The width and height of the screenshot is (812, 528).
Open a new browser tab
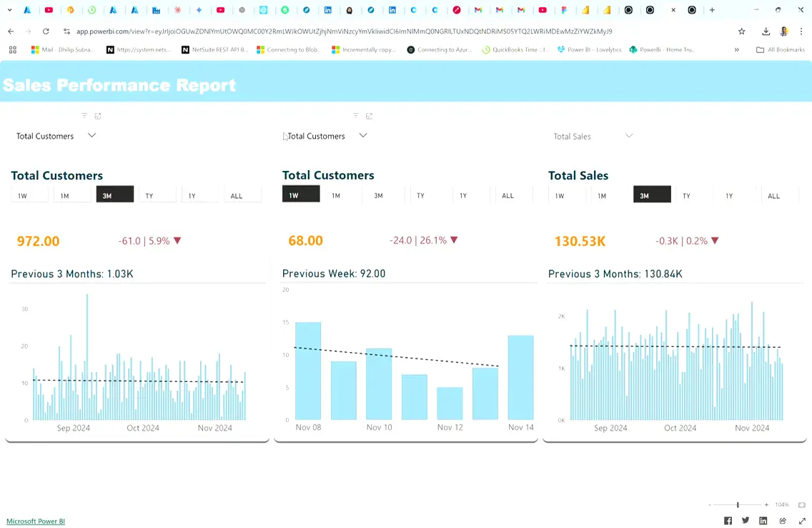[x=712, y=10]
